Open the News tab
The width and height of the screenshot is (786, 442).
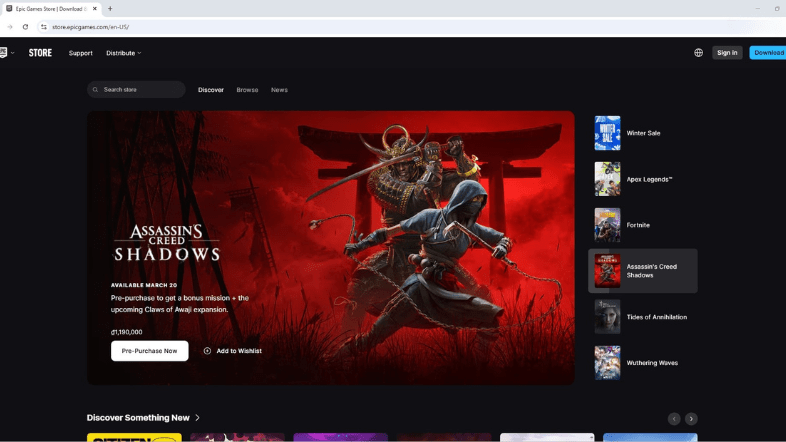279,90
